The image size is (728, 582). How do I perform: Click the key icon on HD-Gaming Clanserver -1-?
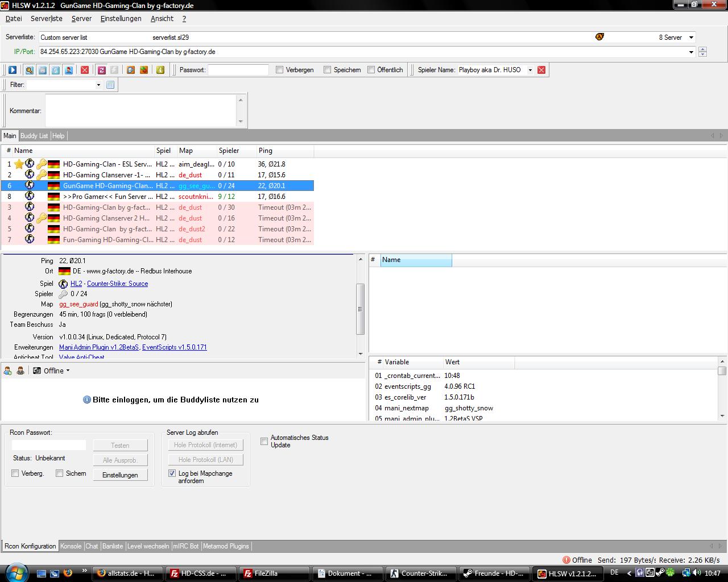[42, 174]
